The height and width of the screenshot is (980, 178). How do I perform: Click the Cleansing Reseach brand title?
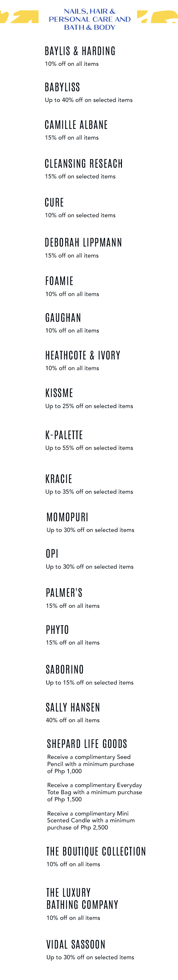coord(84,164)
